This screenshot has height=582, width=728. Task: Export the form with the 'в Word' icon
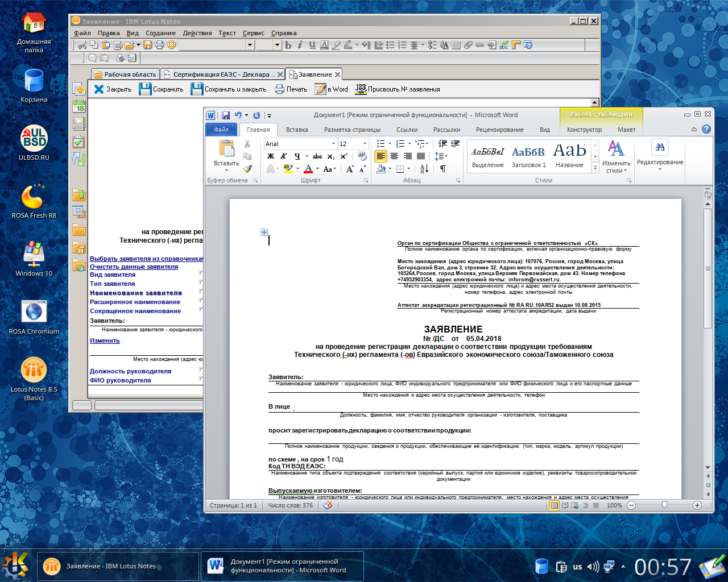coord(321,89)
